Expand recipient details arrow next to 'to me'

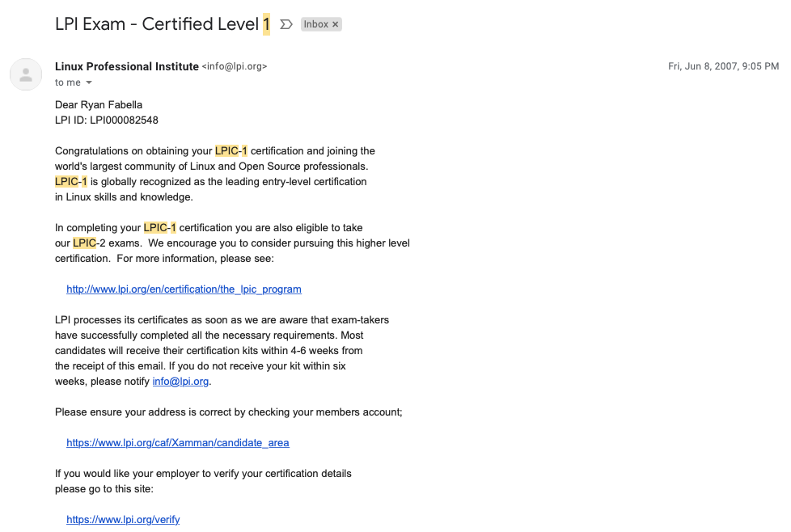(x=89, y=82)
